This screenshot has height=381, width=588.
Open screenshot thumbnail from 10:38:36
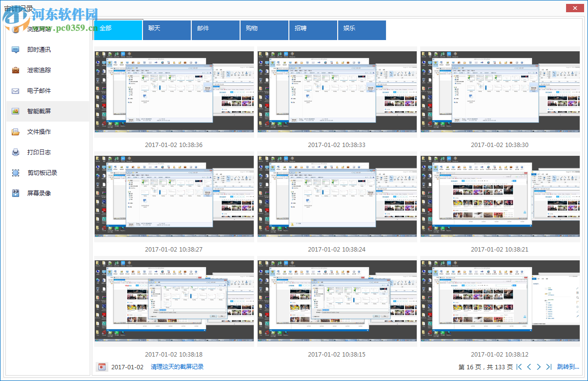(174, 91)
